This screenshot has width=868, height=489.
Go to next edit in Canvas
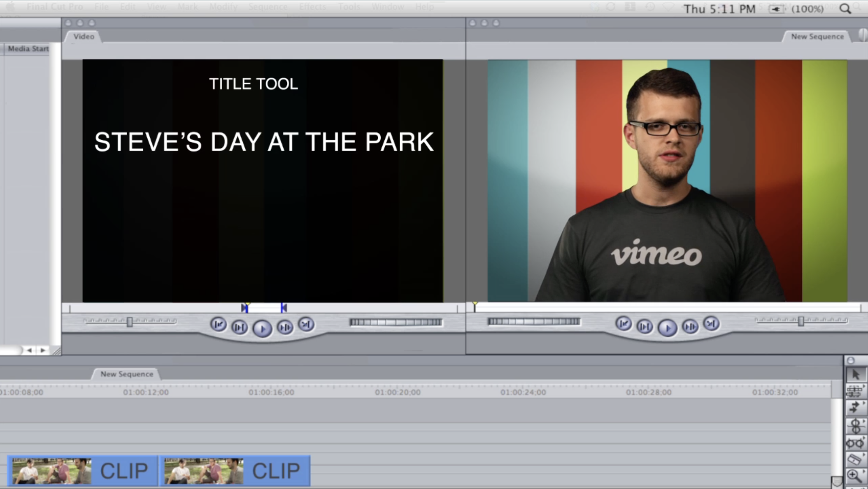pyautogui.click(x=711, y=324)
